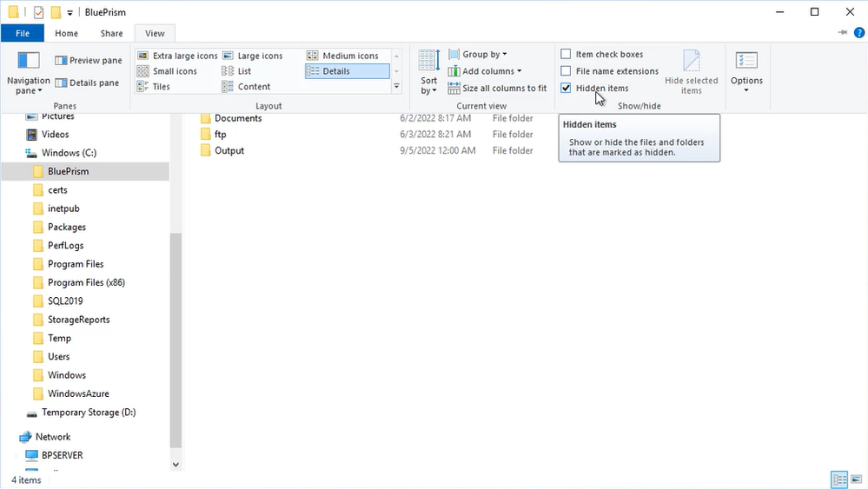Open Explorer help question mark

858,33
